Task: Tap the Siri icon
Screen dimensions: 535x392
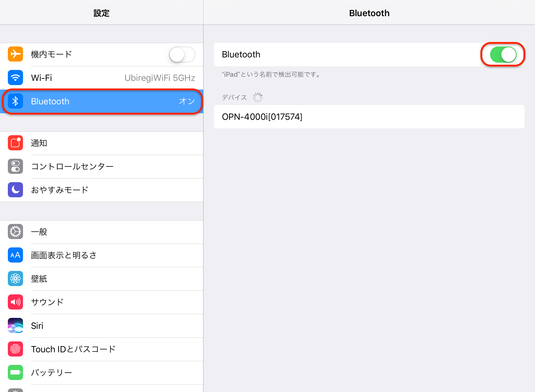Action: pos(15,326)
